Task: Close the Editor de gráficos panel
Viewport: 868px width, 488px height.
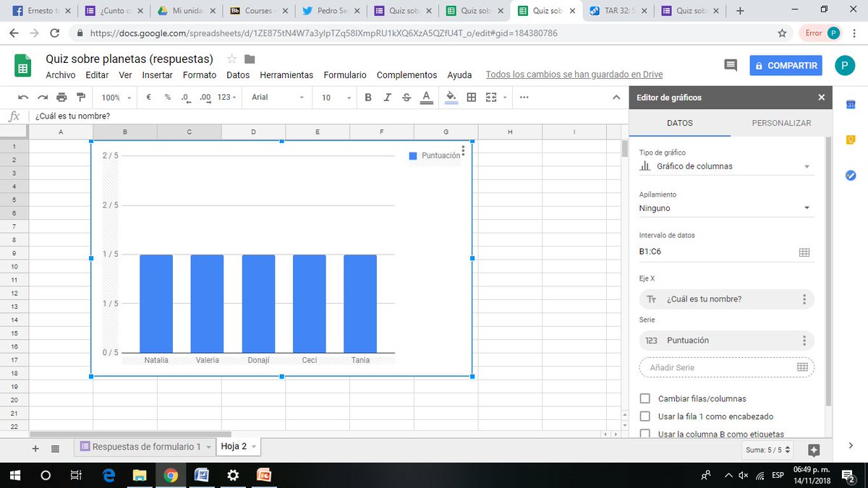Action: (821, 98)
